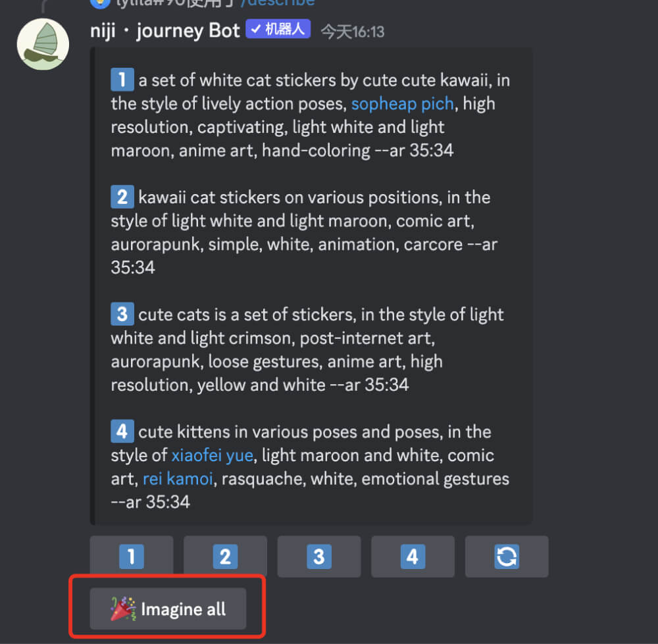Click the Imagine all button
The width and height of the screenshot is (658, 644).
click(x=168, y=608)
